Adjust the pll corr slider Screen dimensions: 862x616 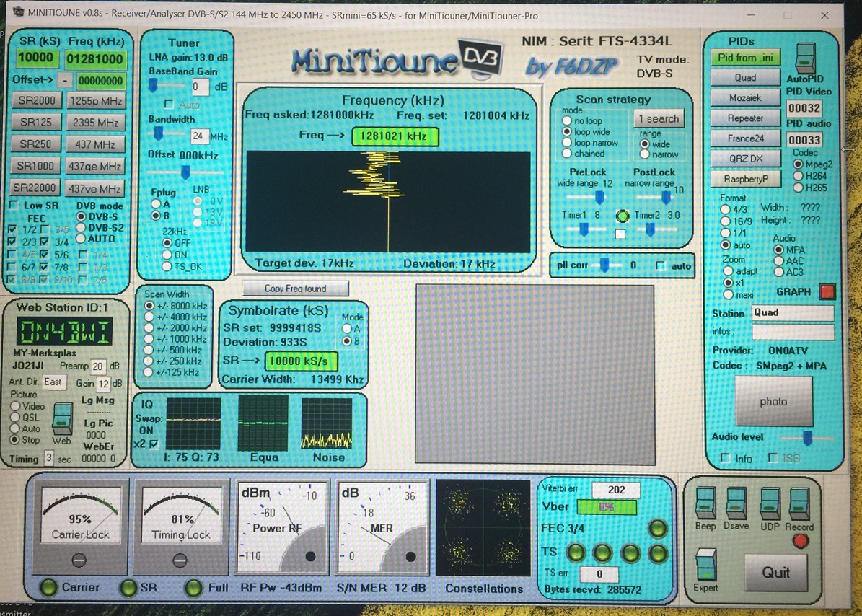point(604,265)
